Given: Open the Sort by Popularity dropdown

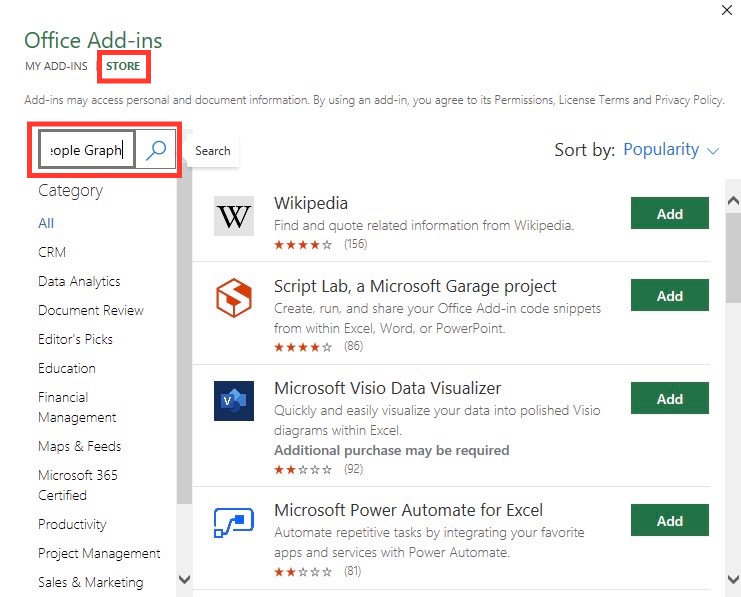Looking at the screenshot, I should (671, 150).
